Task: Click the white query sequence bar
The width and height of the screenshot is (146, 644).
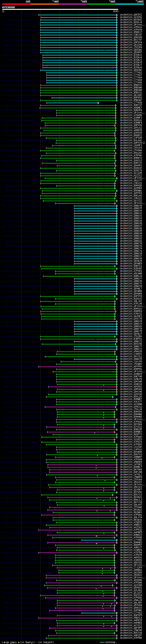Action: click(x=60, y=9)
